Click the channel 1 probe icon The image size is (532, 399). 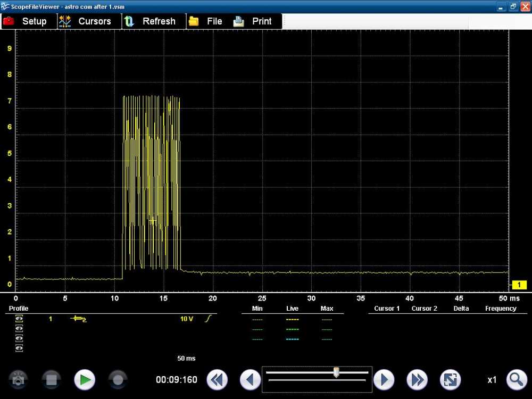coord(78,319)
